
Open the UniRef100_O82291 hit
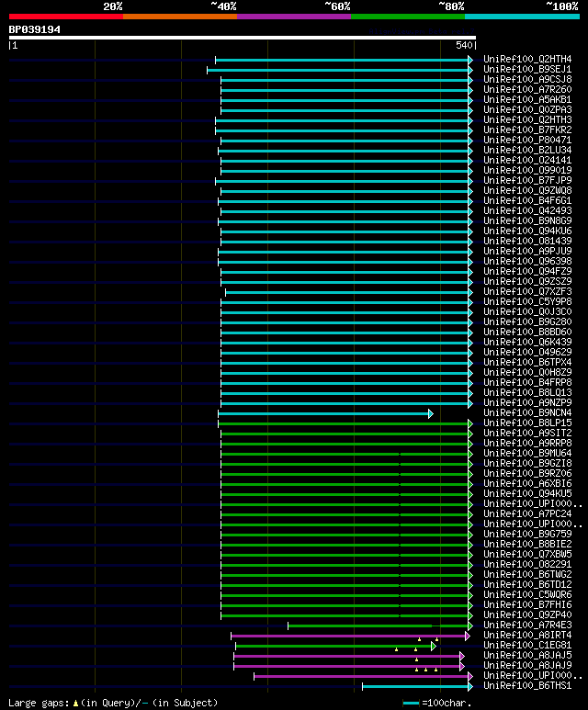(x=527, y=565)
